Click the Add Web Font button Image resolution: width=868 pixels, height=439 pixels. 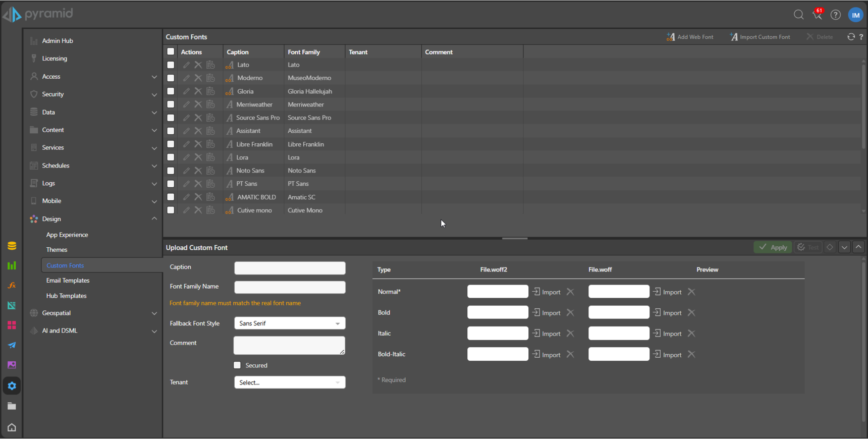coord(690,37)
